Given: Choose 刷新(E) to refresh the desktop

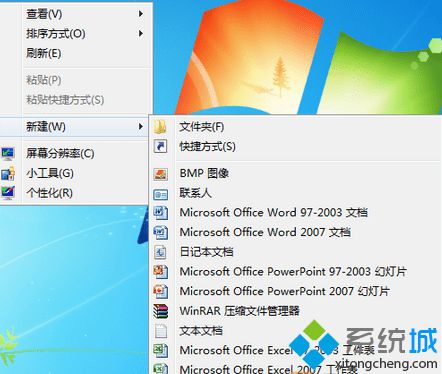Looking at the screenshot, I should pyautogui.click(x=76, y=53).
